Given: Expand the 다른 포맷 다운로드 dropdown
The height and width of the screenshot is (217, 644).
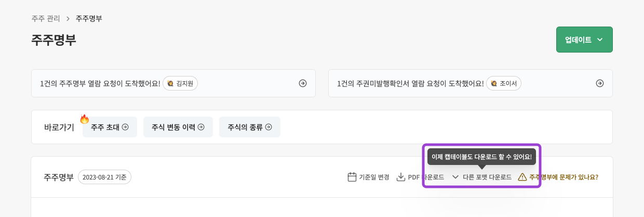Looking at the screenshot, I should point(481,177).
